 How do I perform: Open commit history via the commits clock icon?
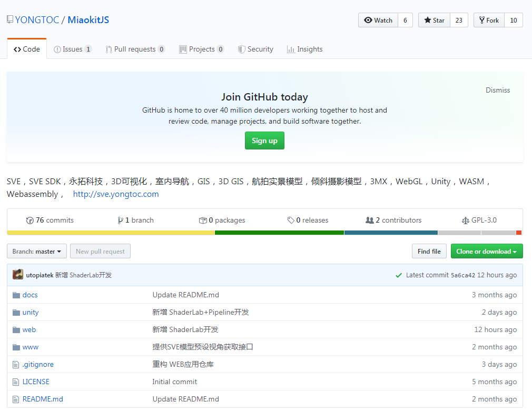pos(30,220)
